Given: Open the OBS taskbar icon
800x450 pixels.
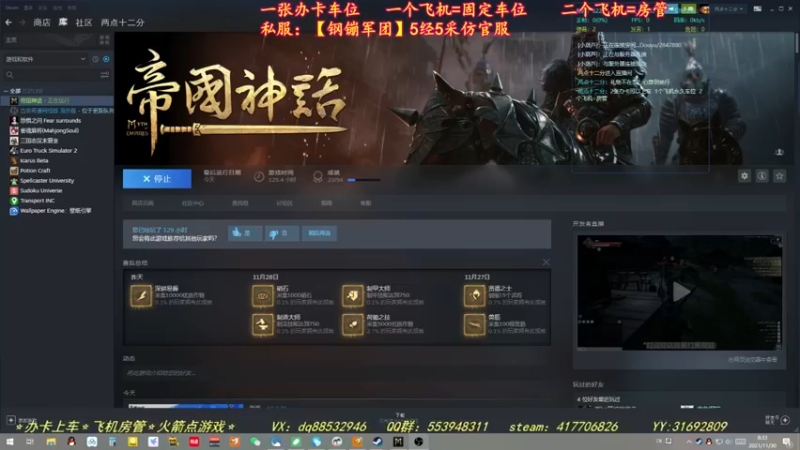Looking at the screenshot, I should coord(418,442).
